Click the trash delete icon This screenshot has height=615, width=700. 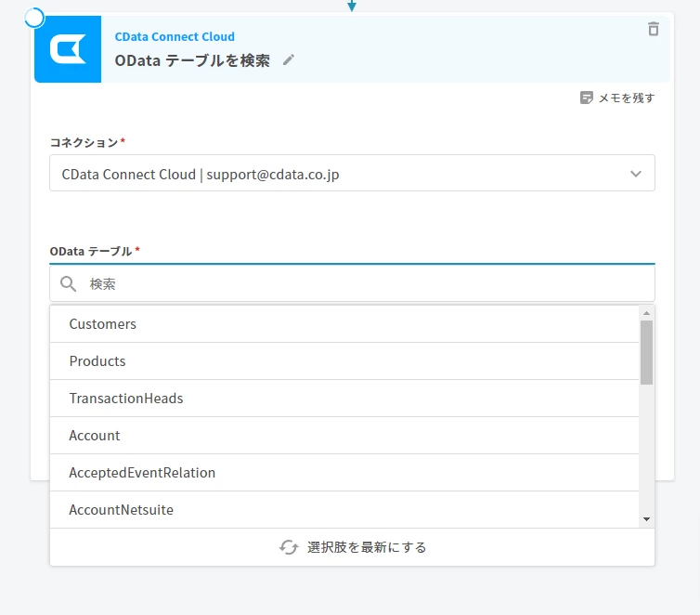pyautogui.click(x=654, y=29)
